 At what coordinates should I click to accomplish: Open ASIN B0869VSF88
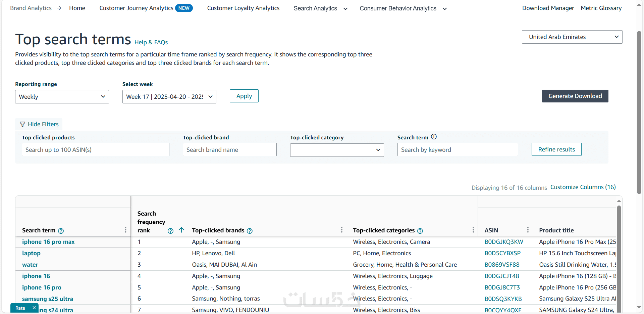pyautogui.click(x=502, y=265)
